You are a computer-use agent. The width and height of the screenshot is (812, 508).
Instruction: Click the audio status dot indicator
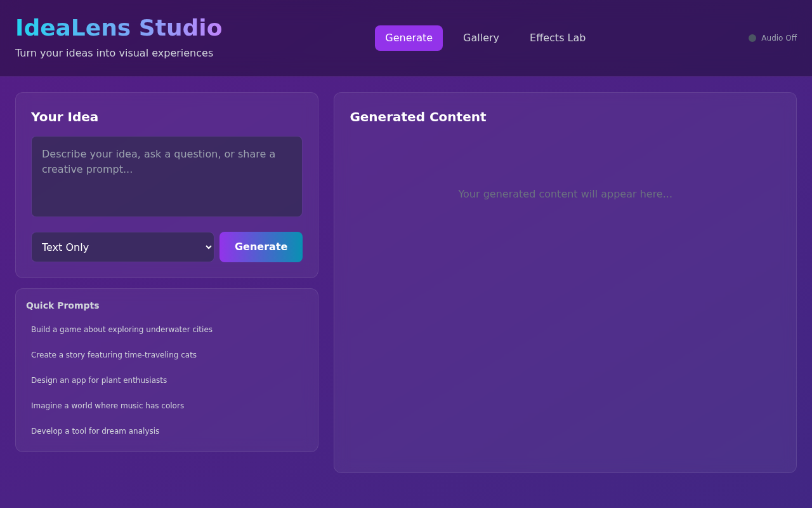[x=752, y=38]
